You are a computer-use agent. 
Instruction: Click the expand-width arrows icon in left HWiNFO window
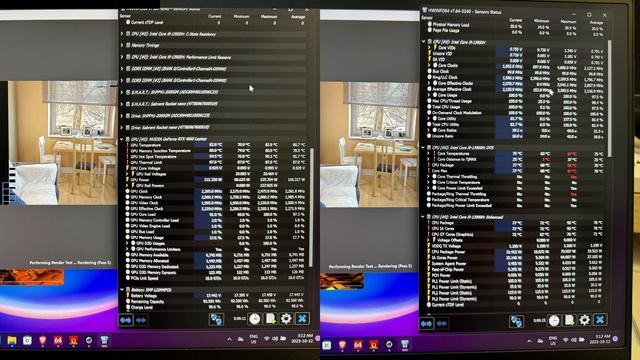[126, 320]
